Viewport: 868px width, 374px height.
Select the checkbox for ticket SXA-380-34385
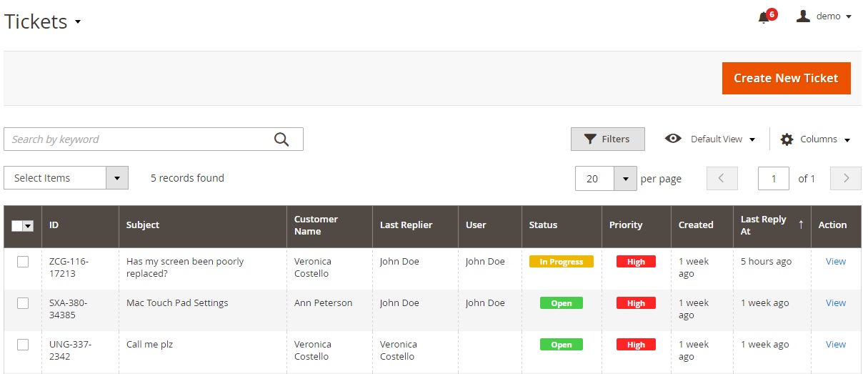pos(23,303)
